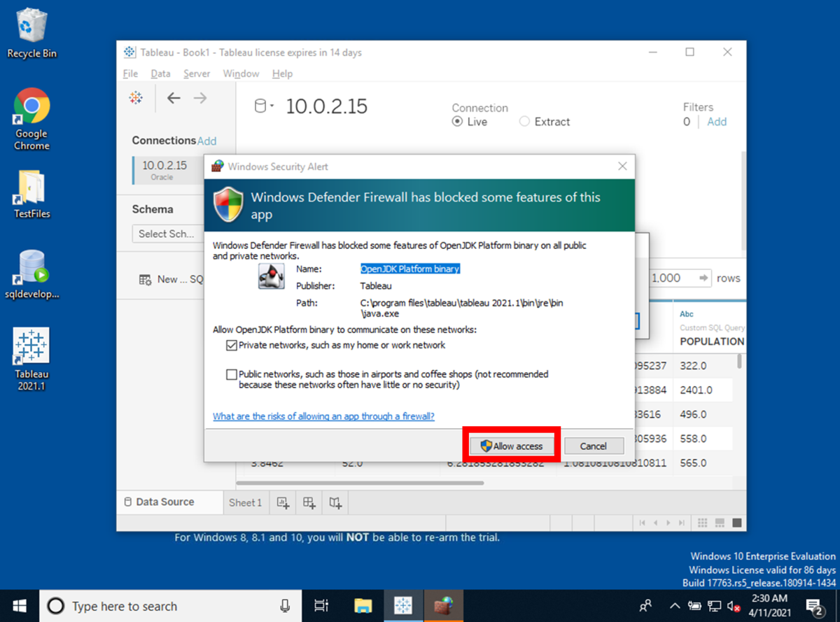Add a new connection via Connections Add

[x=206, y=141]
